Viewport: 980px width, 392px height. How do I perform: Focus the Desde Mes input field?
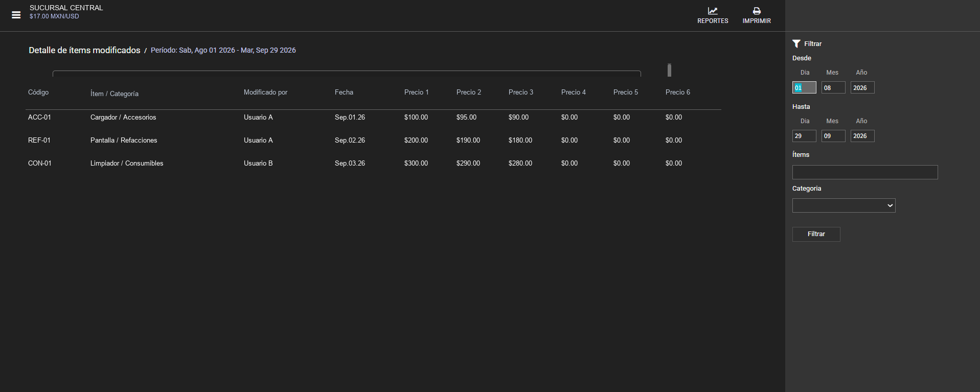[833, 87]
